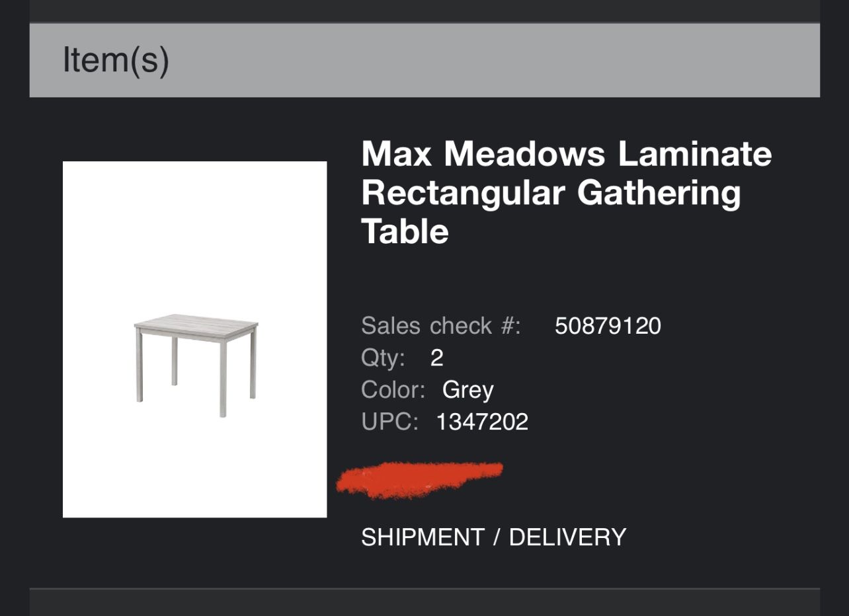The image size is (849, 616).
Task: Select the quantity value 2
Action: coord(436,358)
